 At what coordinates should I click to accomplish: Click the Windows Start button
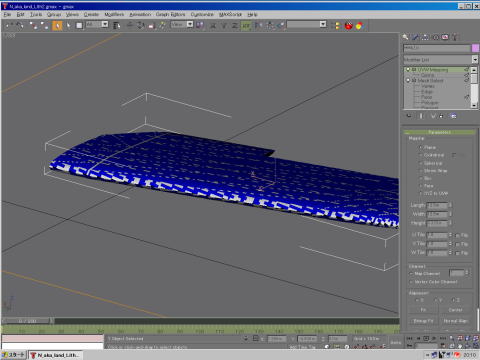[14, 355]
